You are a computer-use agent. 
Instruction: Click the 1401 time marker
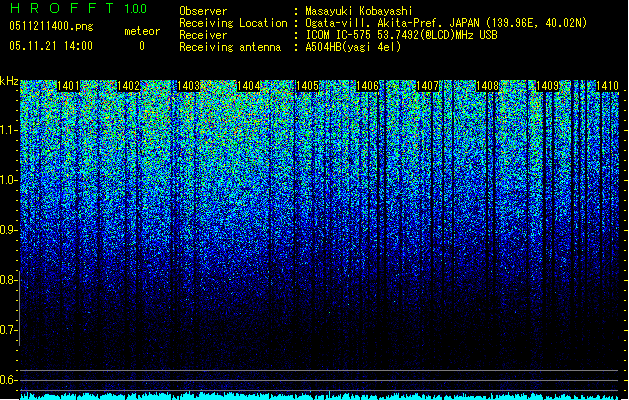[68, 86]
